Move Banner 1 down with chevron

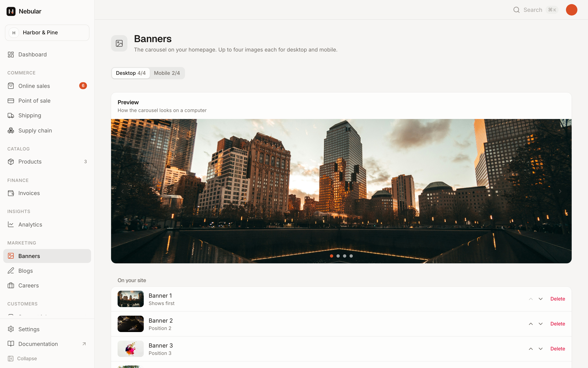[x=541, y=299]
